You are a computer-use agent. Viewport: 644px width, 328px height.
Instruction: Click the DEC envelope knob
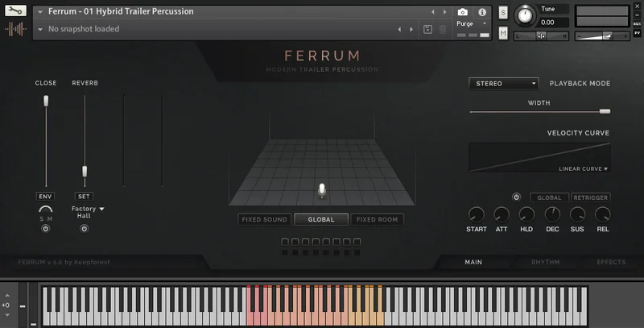(552, 214)
